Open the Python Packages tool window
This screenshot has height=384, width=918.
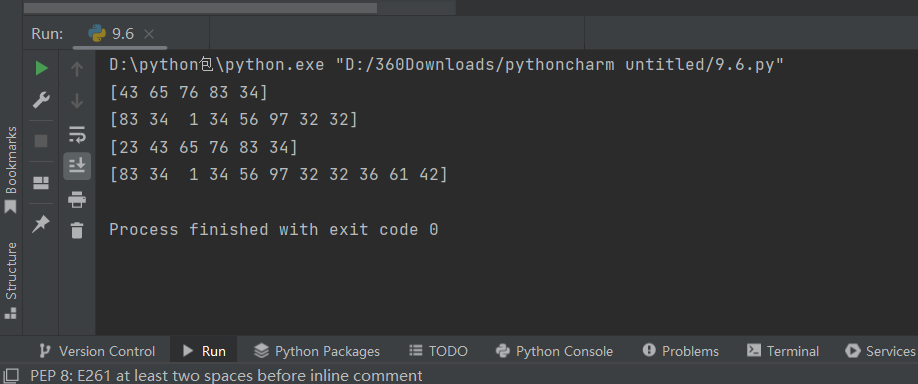tap(317, 351)
